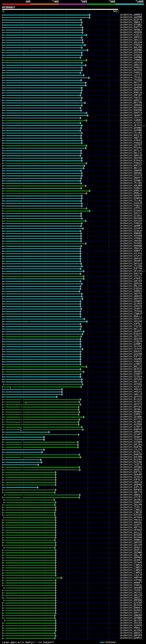This screenshot has height=644, width=146.
Task: Click the AV389927 query name label
Action: coord(8,7)
